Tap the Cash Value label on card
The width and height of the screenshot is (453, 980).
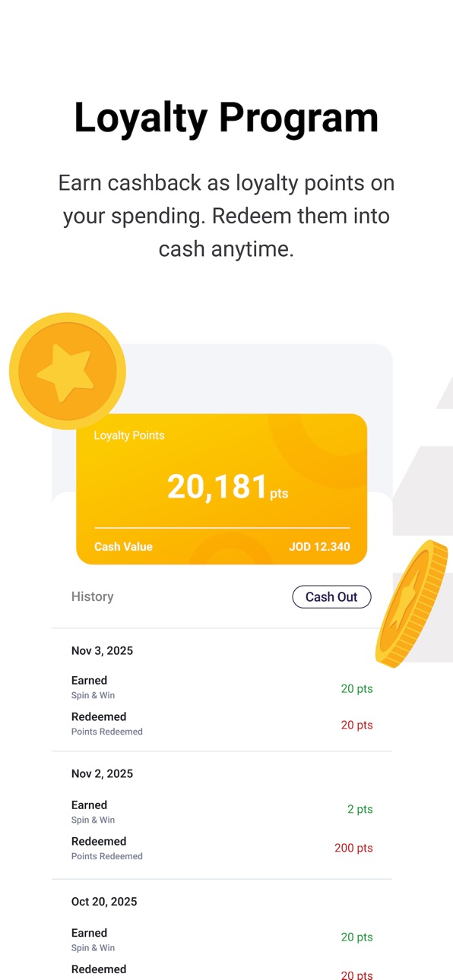(x=123, y=547)
